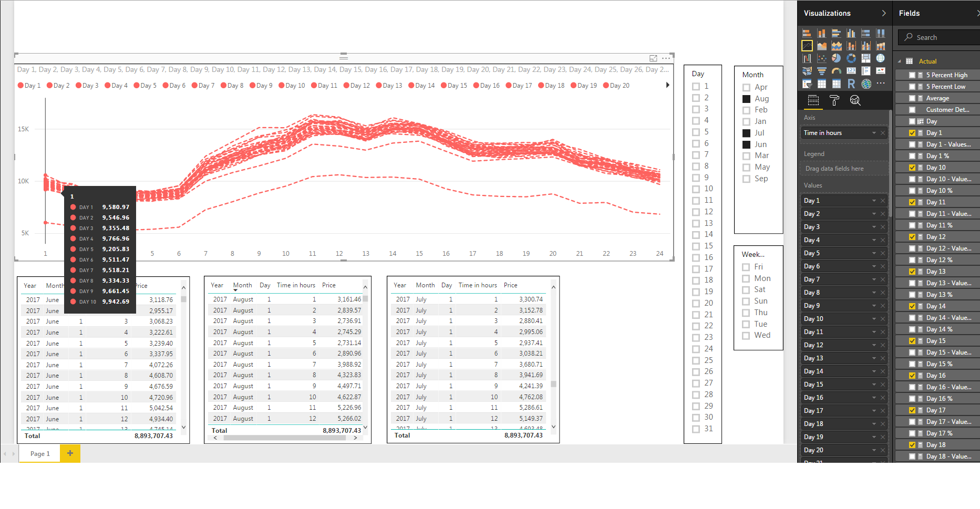The width and height of the screenshot is (980, 509).
Task: Add a new report page
Action: pos(70,453)
